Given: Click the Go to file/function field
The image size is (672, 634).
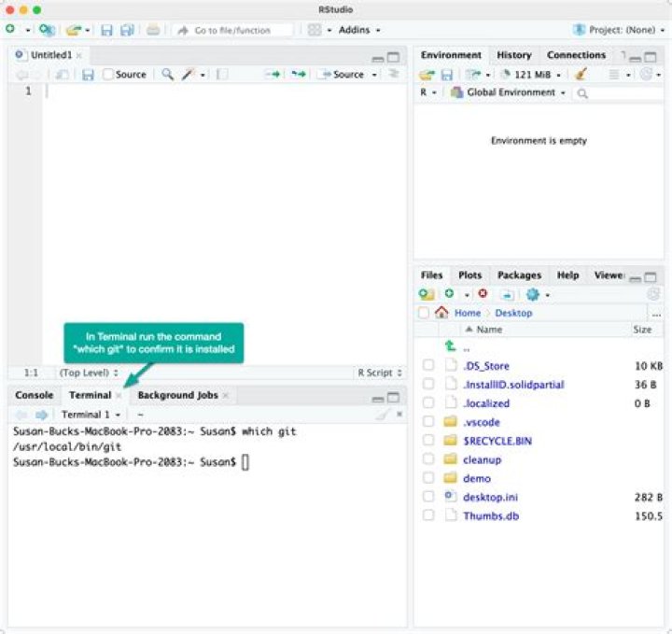Looking at the screenshot, I should point(232,30).
